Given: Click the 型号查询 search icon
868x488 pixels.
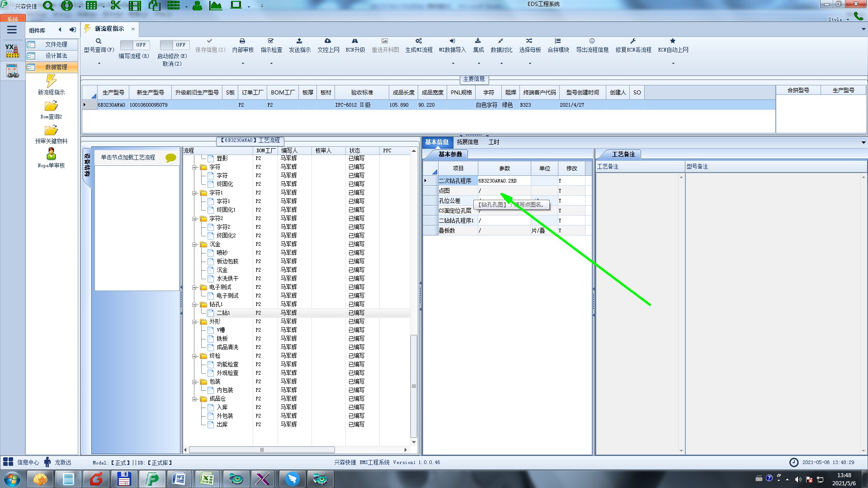Looking at the screenshot, I should [99, 41].
